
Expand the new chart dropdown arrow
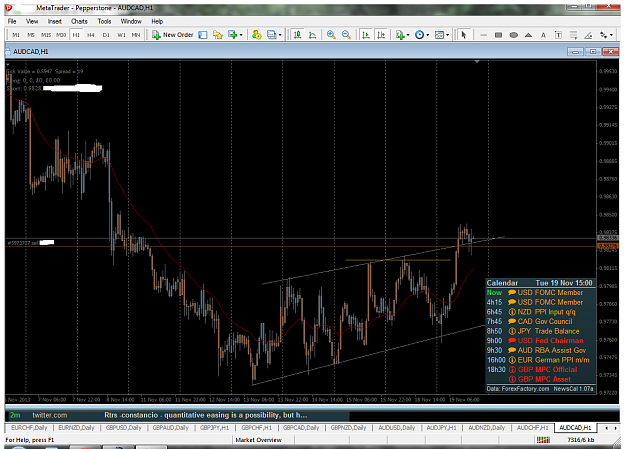click(241, 35)
